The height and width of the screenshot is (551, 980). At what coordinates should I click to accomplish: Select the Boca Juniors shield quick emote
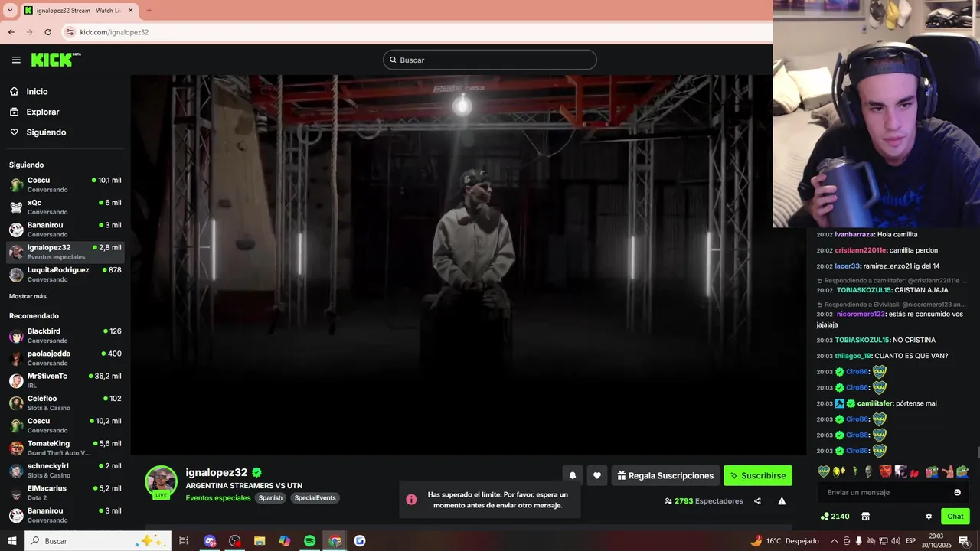tap(824, 471)
